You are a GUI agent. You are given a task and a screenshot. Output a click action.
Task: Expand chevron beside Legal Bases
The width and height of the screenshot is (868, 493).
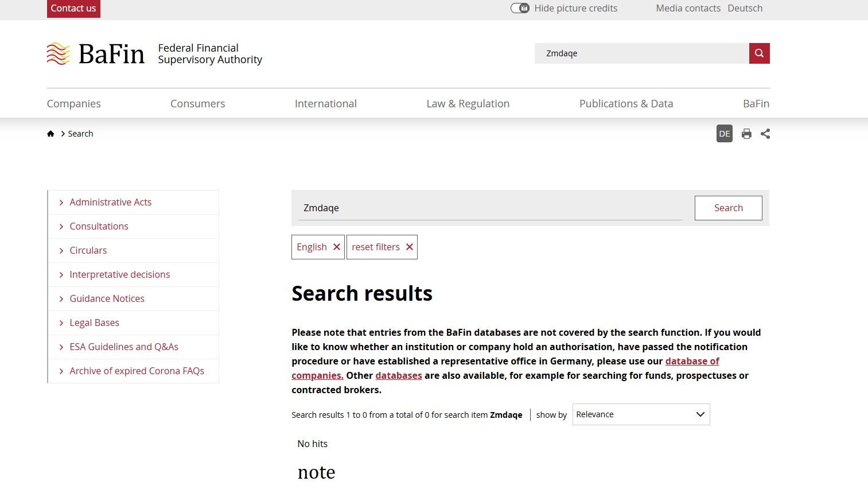pyautogui.click(x=61, y=323)
